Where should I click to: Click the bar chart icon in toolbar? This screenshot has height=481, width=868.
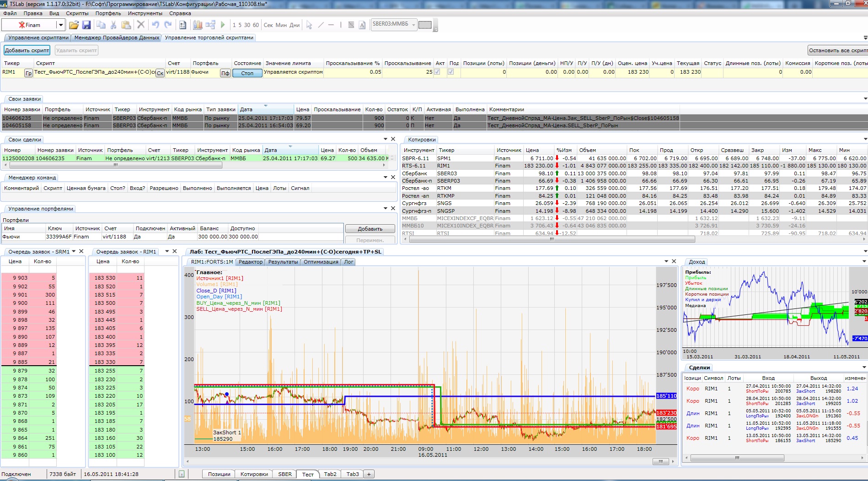[x=198, y=25]
